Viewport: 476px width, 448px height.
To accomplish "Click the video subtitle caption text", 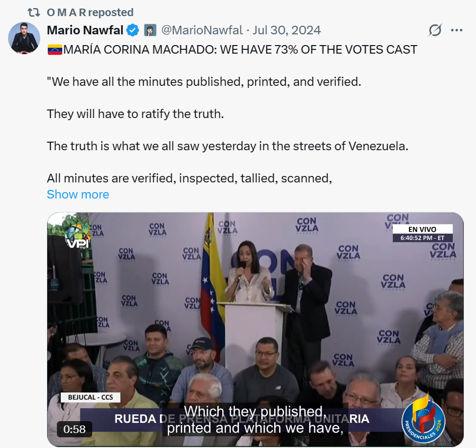I will pos(255,420).
